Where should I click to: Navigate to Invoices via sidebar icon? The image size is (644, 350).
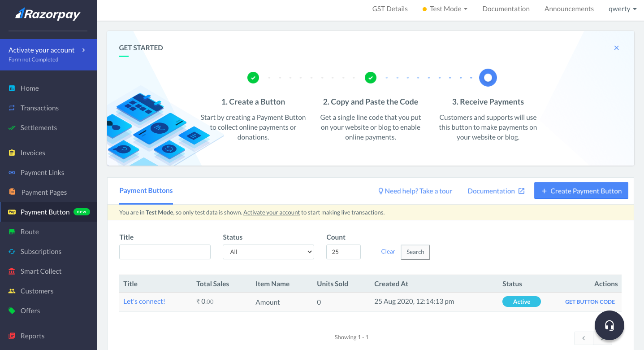point(33,153)
